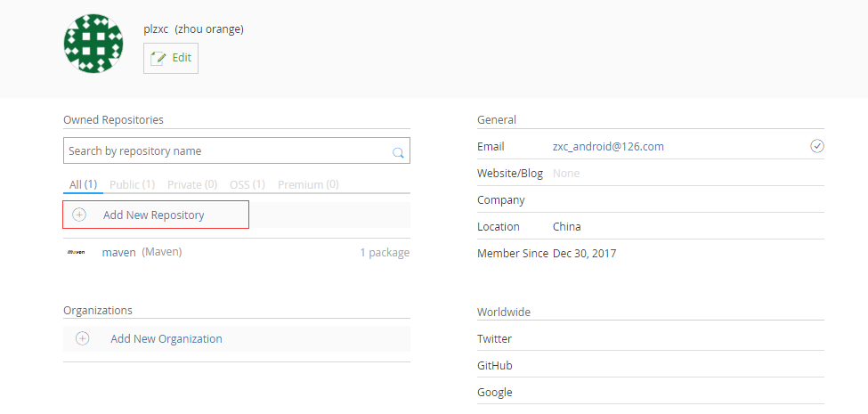Screen dimensions: 868x414
Task: Click the "1 package" text
Action: click(x=385, y=252)
